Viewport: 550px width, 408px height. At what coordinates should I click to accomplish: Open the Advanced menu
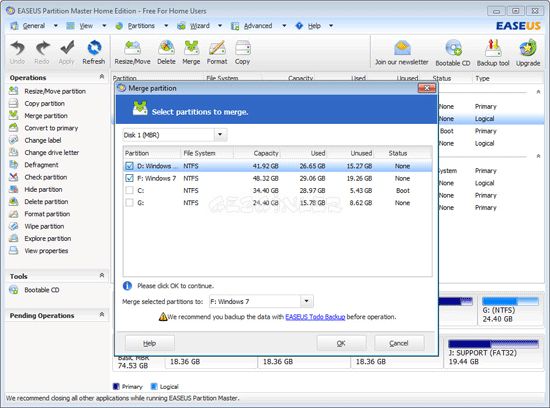point(258,26)
